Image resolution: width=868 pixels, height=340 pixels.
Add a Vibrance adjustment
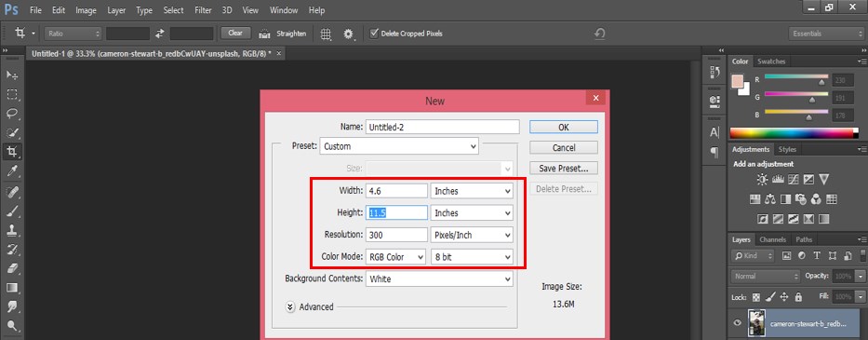tap(823, 179)
